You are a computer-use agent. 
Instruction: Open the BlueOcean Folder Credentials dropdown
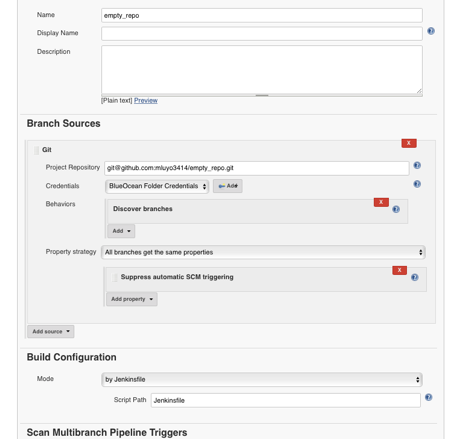click(157, 186)
